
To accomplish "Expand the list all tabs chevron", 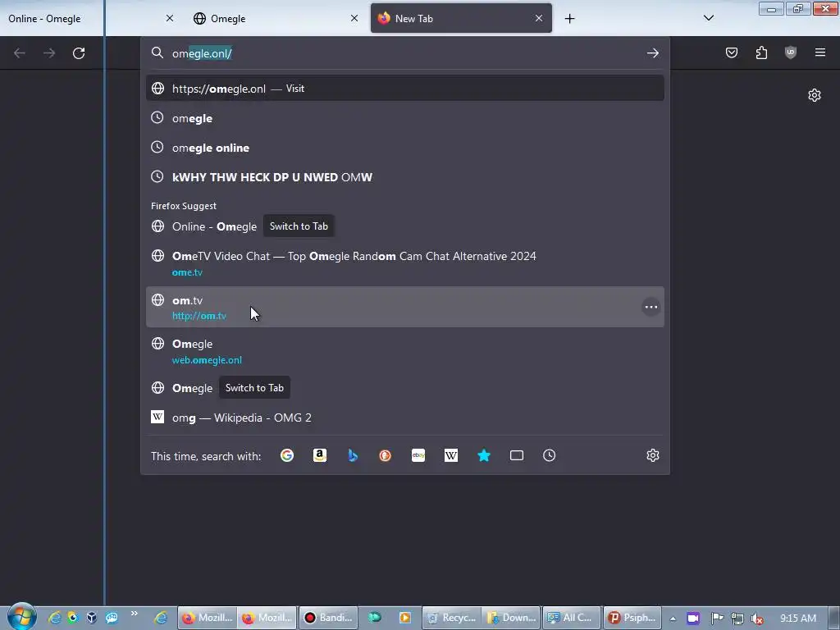I will tap(708, 18).
